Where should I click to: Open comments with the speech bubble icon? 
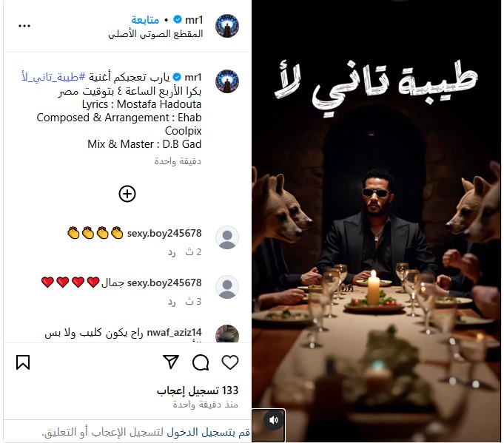click(201, 362)
